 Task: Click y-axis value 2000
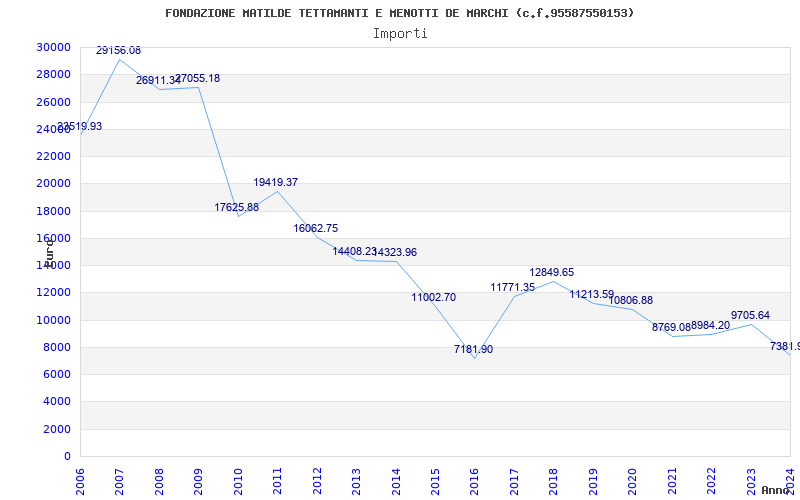(57, 429)
